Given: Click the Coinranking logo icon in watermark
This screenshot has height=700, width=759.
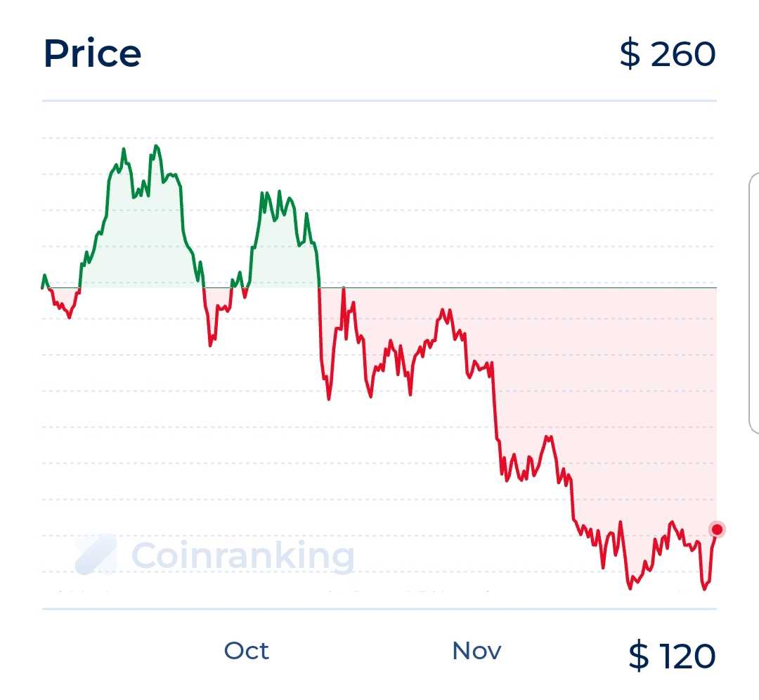Looking at the screenshot, I should coord(96,555).
